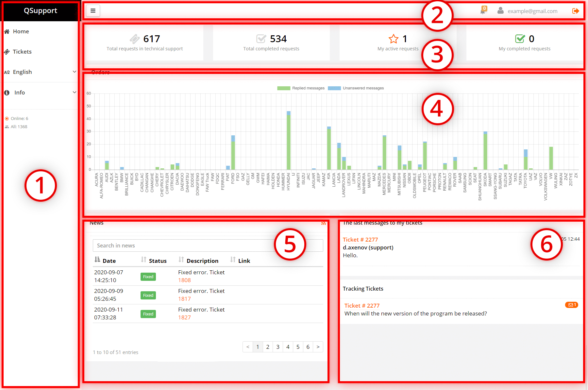Click the user profile icon beside email
The width and height of the screenshot is (588, 390).
coord(500,11)
